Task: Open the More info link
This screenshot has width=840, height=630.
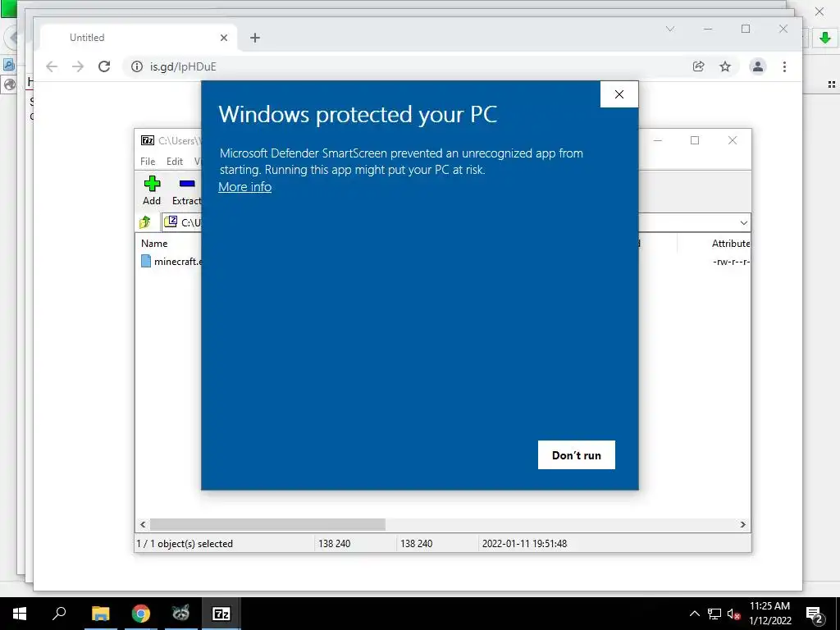Action: pos(244,187)
